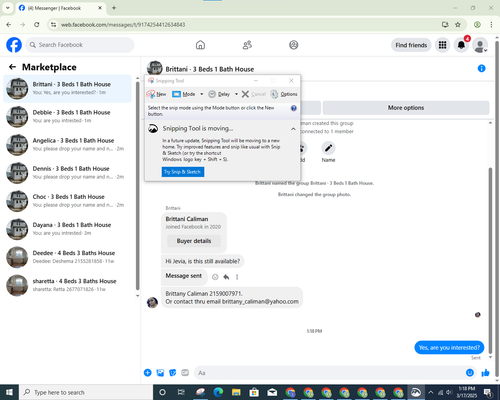Open the Groups icon in top navigation
Screen dimensions: 500x400
tap(294, 45)
